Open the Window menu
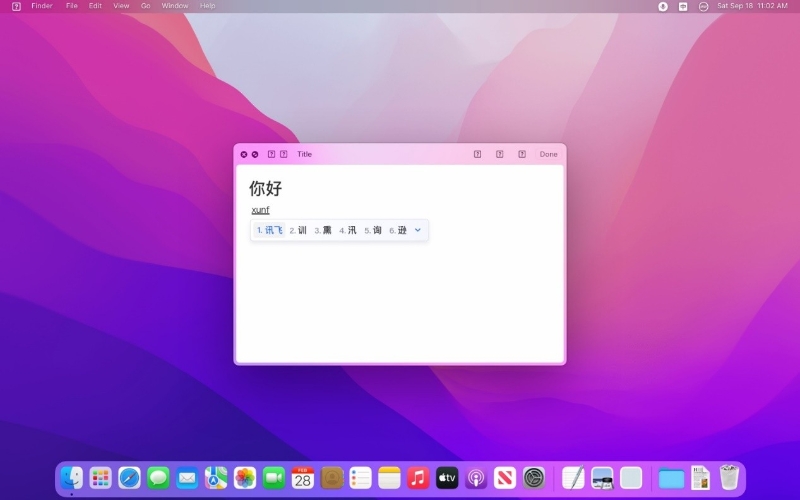Viewport: 800px width, 500px height. 175,6
